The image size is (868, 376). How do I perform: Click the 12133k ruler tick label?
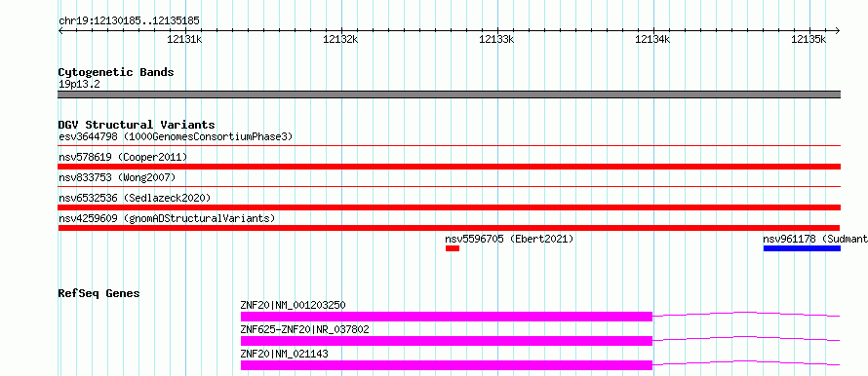(x=496, y=39)
